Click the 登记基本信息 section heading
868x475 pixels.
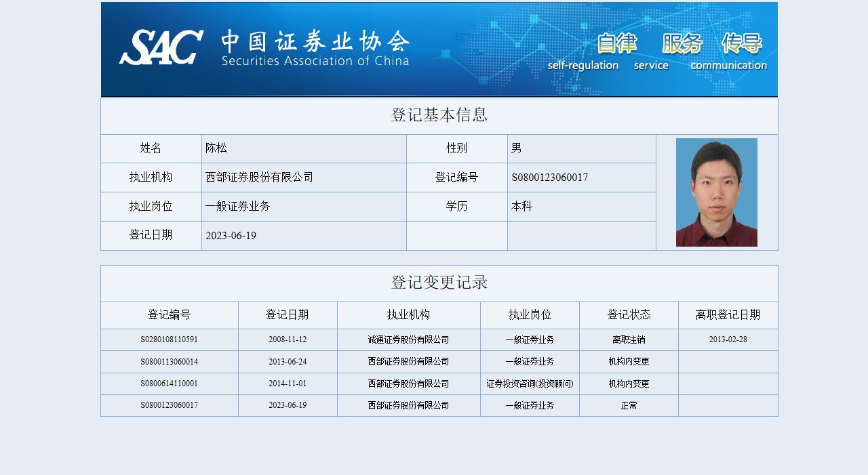click(439, 115)
